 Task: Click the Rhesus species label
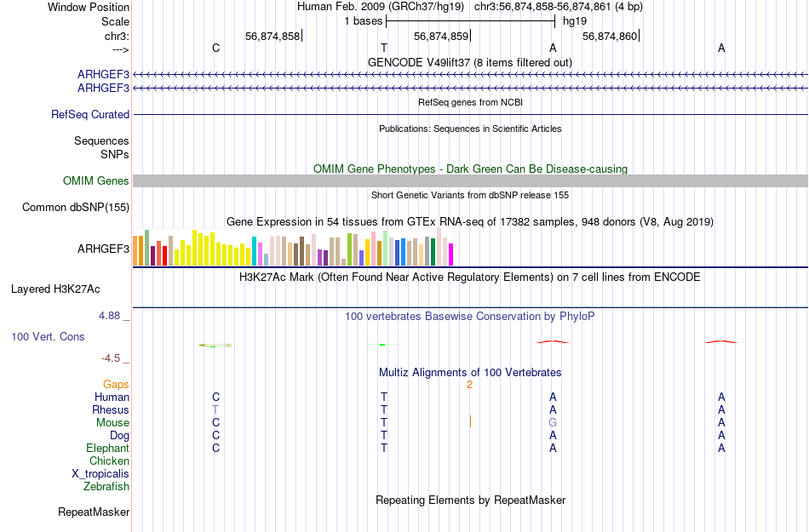111,409
